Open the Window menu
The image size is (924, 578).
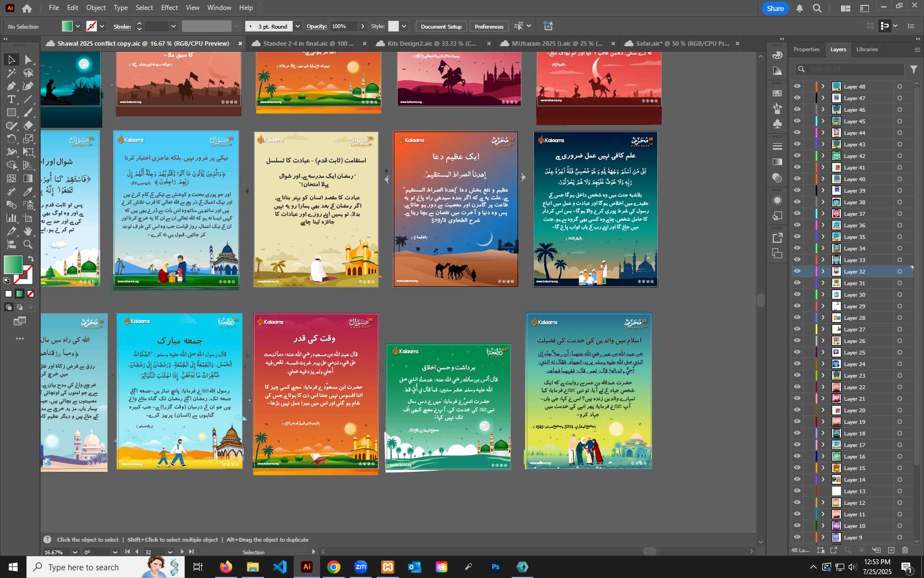219,8
